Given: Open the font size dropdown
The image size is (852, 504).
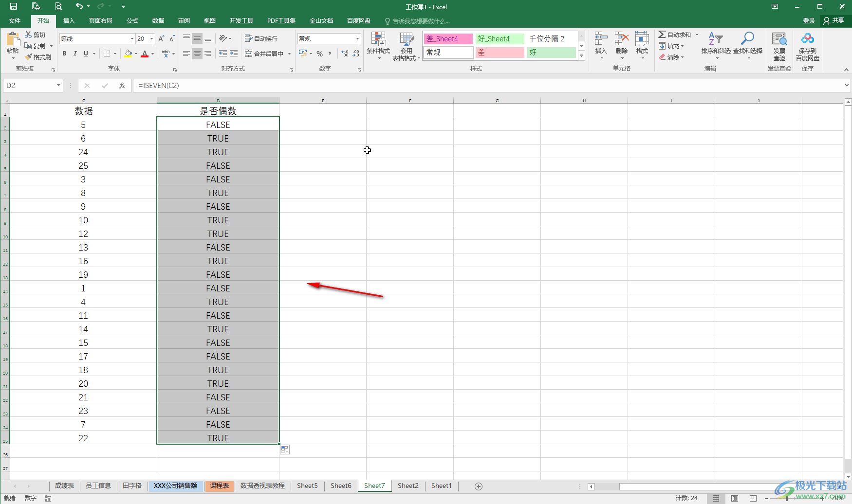Looking at the screenshot, I should [152, 38].
